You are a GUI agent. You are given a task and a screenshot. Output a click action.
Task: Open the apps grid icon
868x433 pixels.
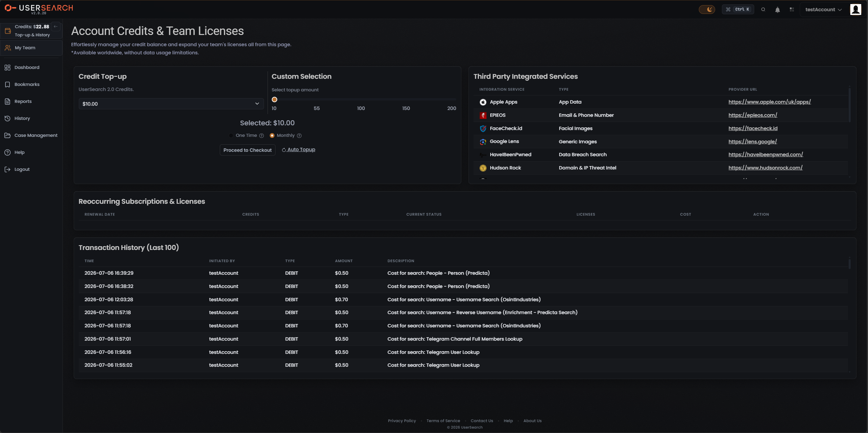(x=792, y=10)
